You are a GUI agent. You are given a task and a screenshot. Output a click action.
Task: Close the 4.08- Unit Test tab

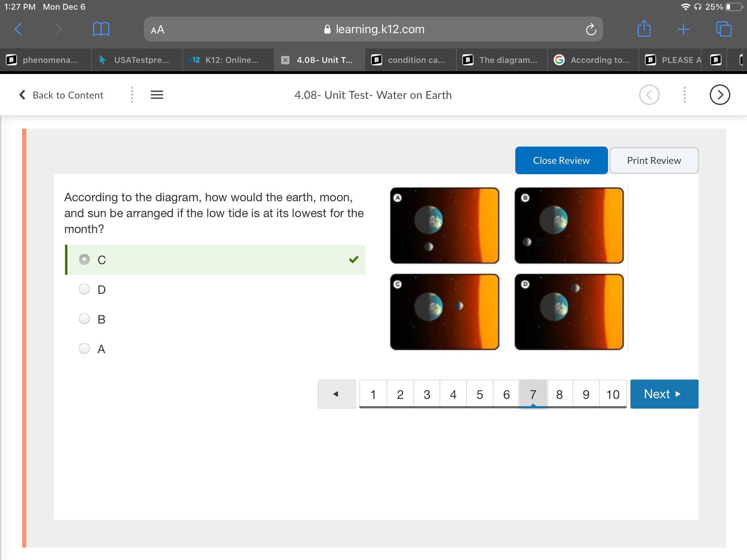(285, 60)
